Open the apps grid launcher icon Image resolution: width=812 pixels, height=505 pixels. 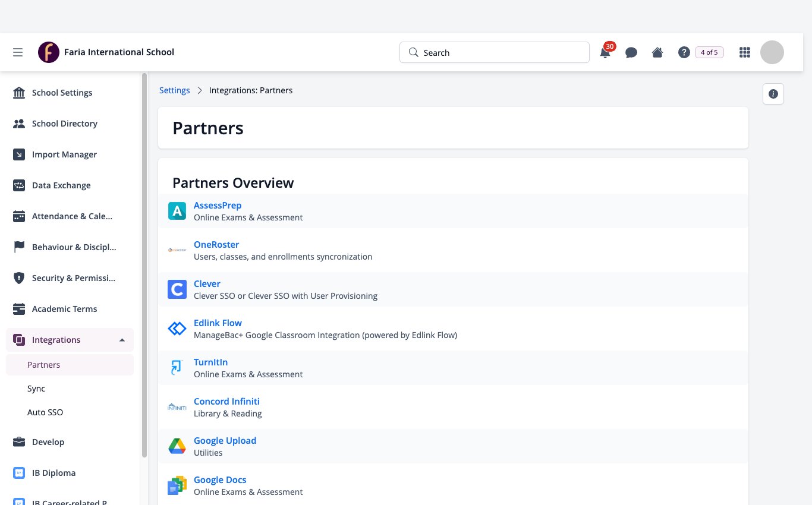coord(744,52)
